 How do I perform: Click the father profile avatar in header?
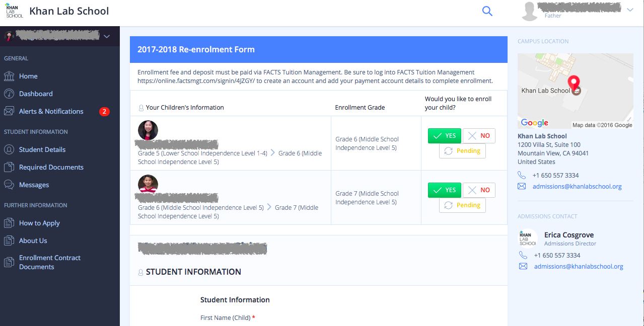530,11
